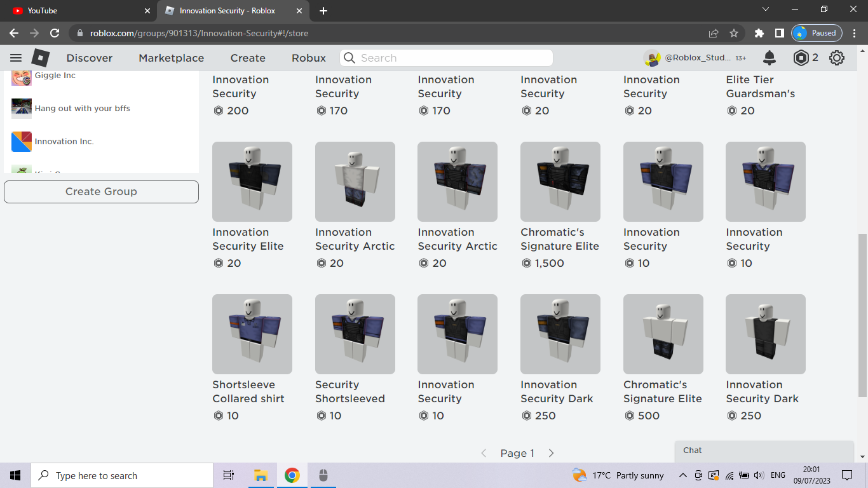The width and height of the screenshot is (868, 488).
Task: Open the Discover menu item
Action: pos(90,58)
